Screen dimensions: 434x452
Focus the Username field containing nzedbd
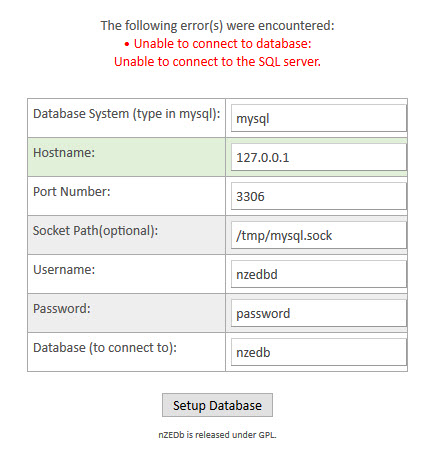(x=319, y=274)
